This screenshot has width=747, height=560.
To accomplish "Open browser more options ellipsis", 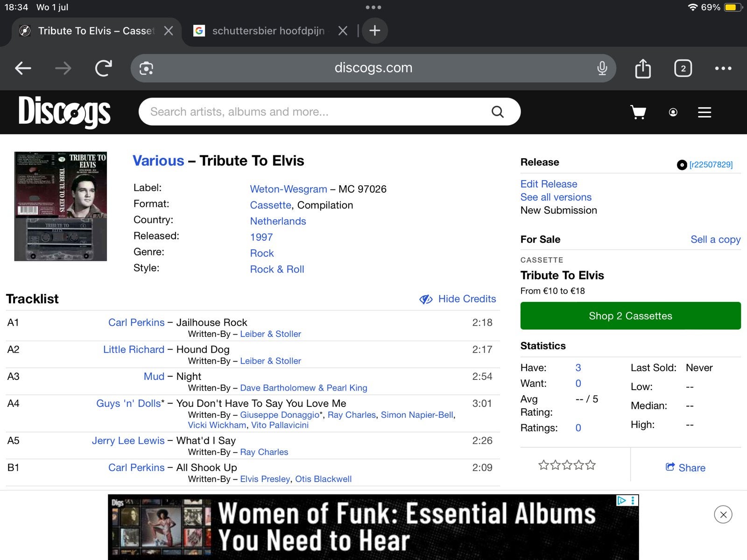I will coord(723,68).
